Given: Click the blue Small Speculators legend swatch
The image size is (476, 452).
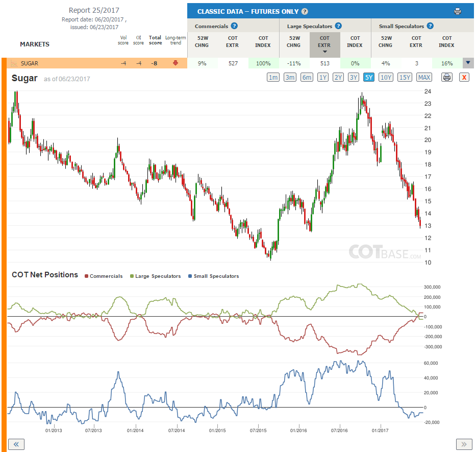Looking at the screenshot, I should coord(190,276).
